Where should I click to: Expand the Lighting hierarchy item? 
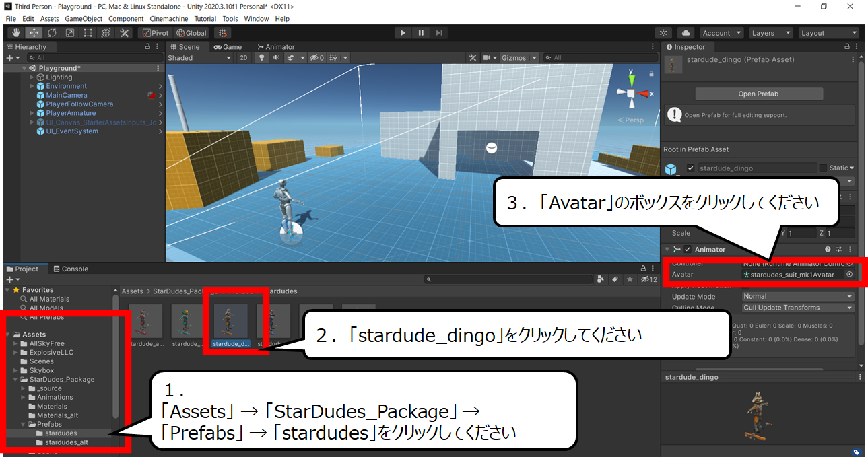(32, 77)
